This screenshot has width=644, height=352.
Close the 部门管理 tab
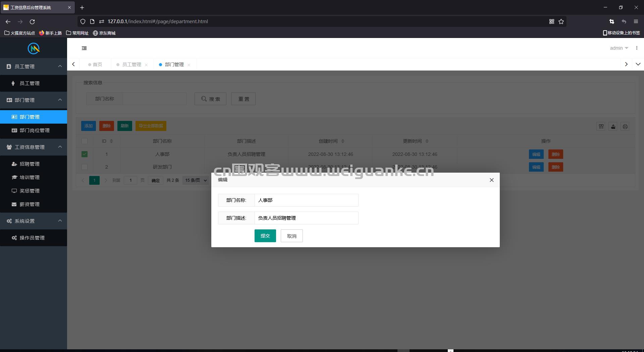[x=189, y=65]
